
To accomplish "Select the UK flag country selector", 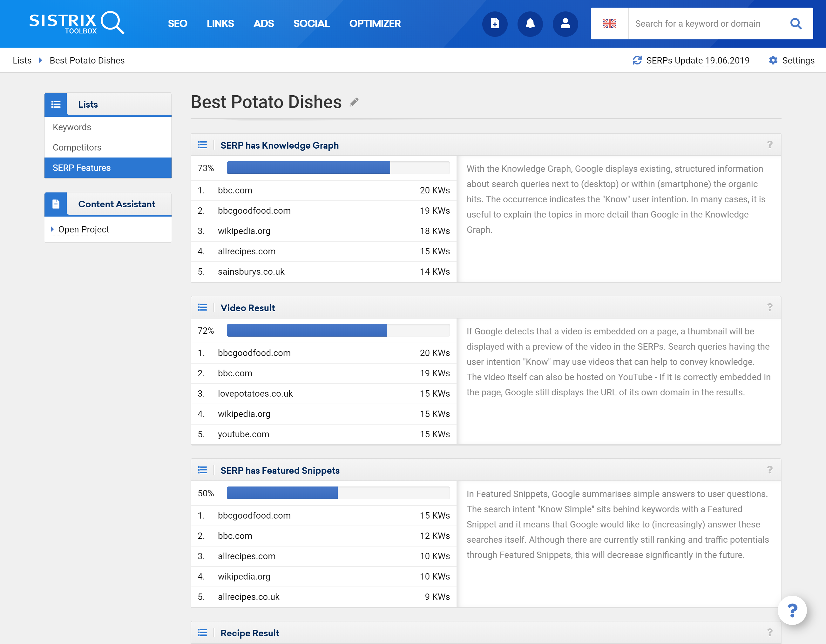I will (x=609, y=23).
